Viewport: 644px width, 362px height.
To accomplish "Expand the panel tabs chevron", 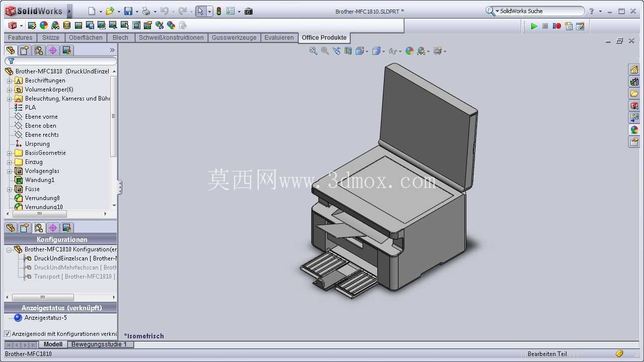I will [112, 50].
